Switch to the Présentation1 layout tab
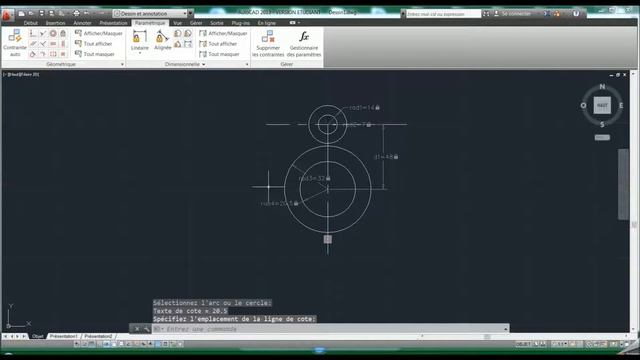The height and width of the screenshot is (360, 640). (63, 336)
